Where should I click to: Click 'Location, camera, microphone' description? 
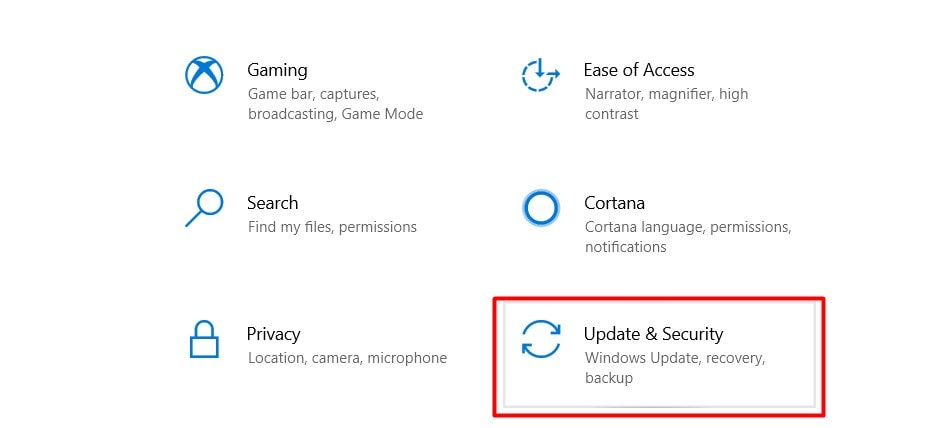click(x=347, y=359)
